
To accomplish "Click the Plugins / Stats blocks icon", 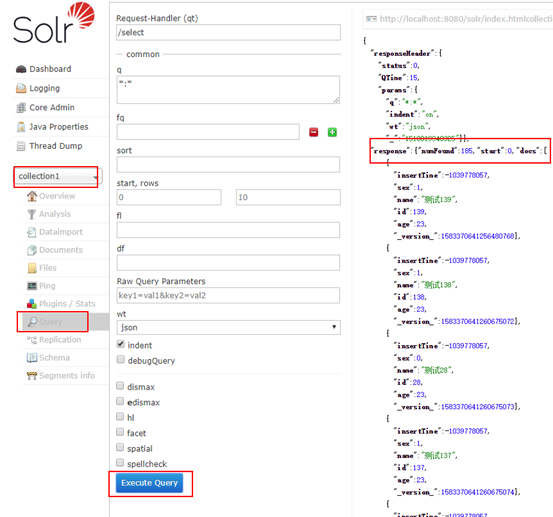I will click(32, 304).
